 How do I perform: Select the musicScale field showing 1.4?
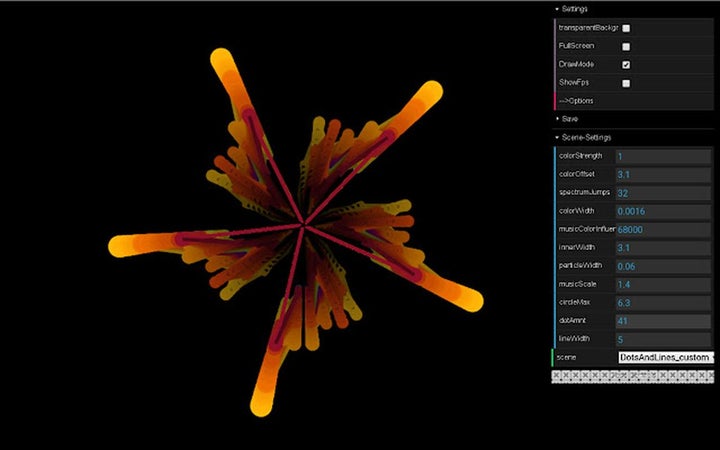pos(662,284)
